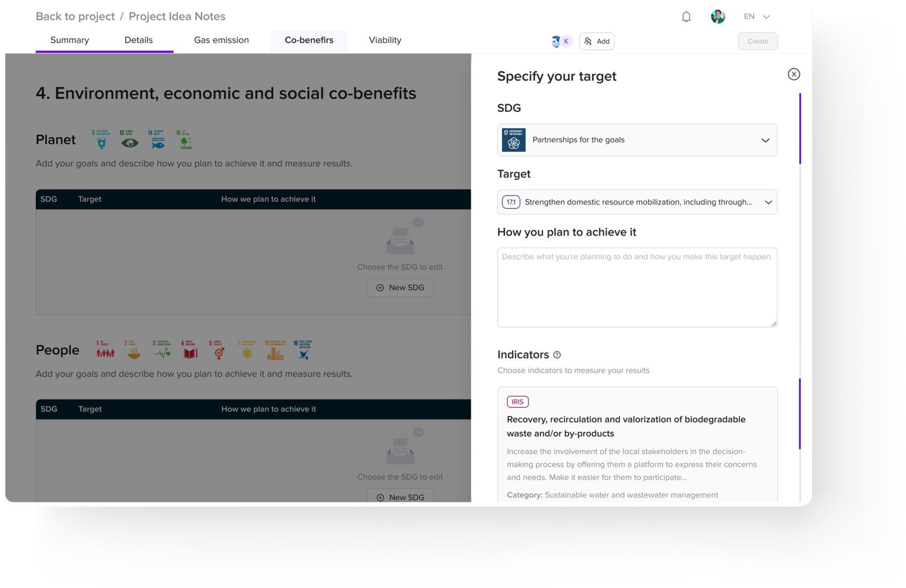The image size is (906, 588).
Task: Open the notifications bell
Action: [686, 17]
